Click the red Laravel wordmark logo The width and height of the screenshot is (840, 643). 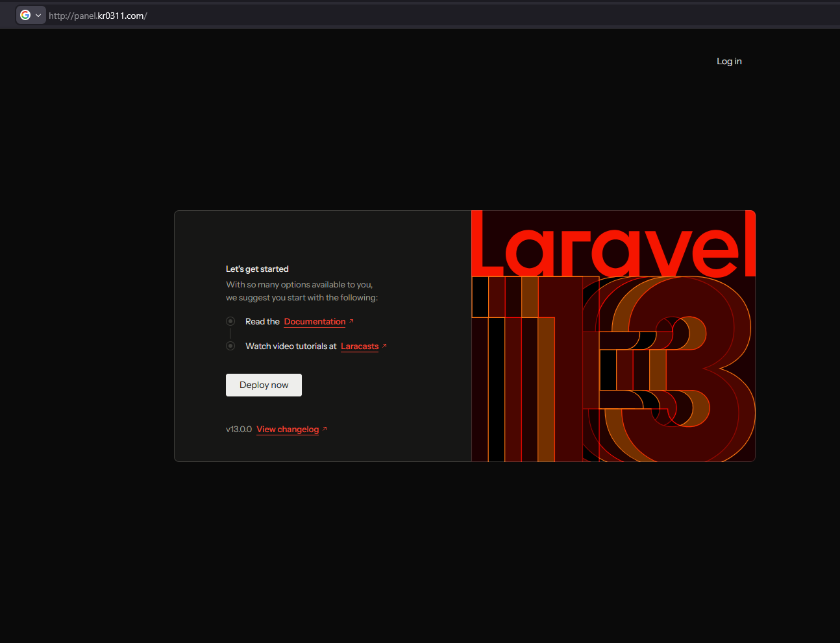[613, 243]
